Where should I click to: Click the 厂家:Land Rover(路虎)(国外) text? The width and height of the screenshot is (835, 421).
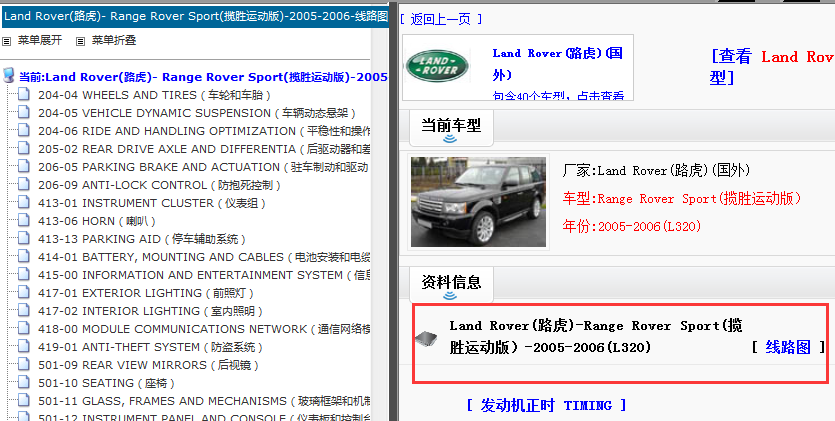pyautogui.click(x=656, y=170)
